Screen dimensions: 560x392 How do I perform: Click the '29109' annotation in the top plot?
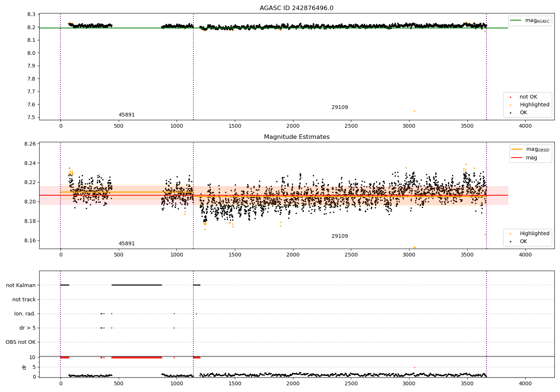[340, 108]
